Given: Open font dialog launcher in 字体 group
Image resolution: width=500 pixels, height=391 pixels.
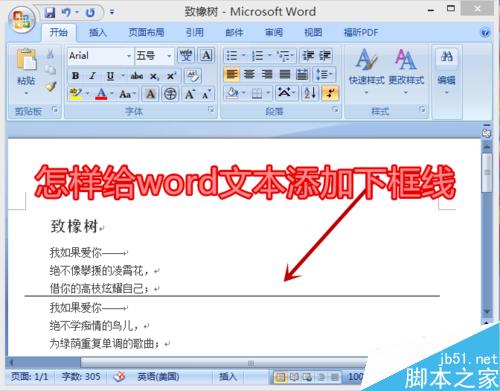Looking at the screenshot, I should (x=211, y=109).
